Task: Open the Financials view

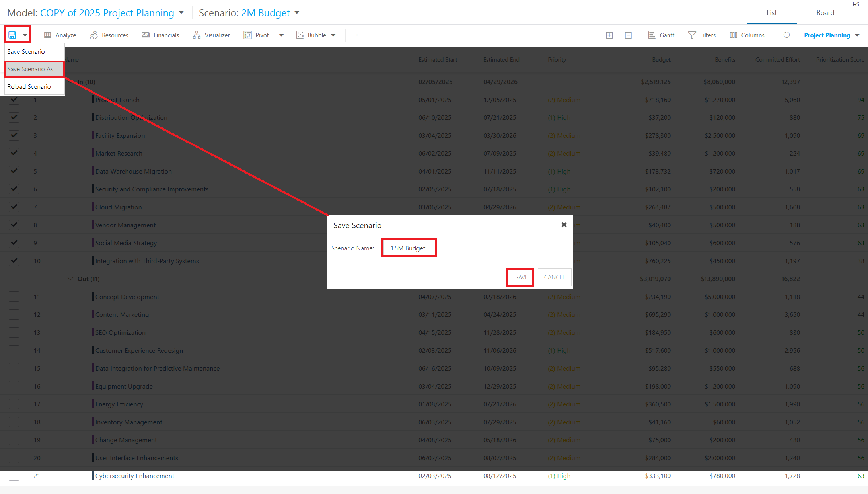Action: (160, 35)
